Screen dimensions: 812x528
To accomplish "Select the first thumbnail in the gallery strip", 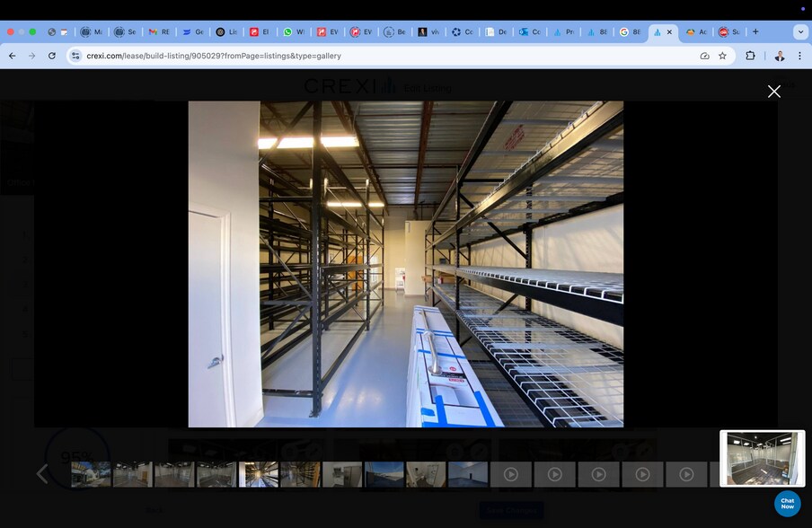I will point(91,474).
